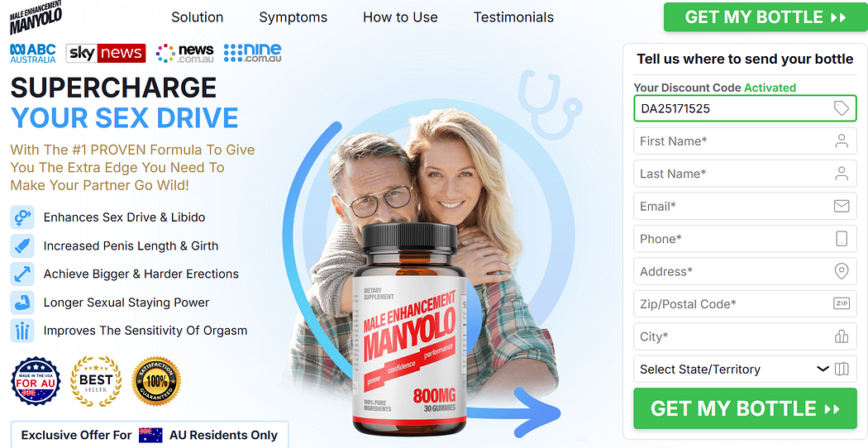Click the Manyolo Male Enhancement logo

pyautogui.click(x=36, y=17)
